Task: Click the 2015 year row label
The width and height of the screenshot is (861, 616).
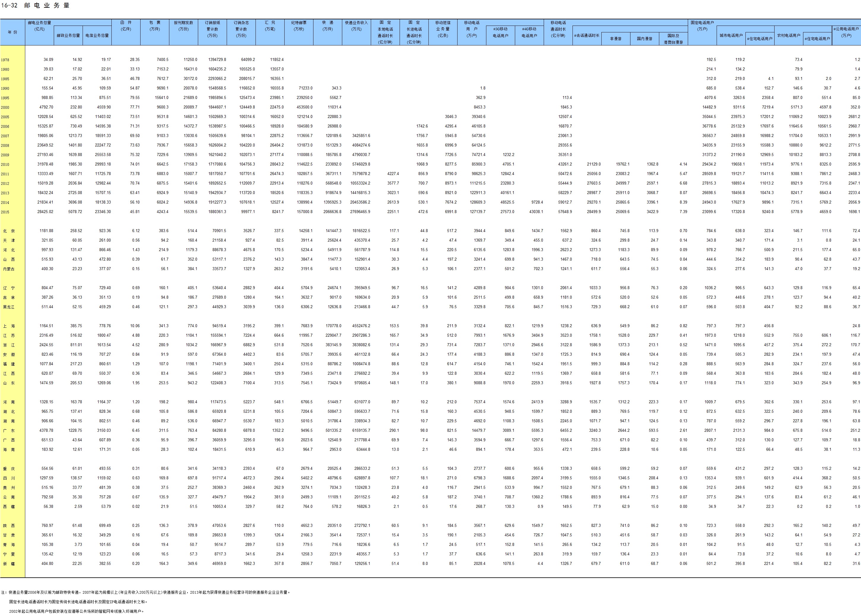Action: [5, 212]
